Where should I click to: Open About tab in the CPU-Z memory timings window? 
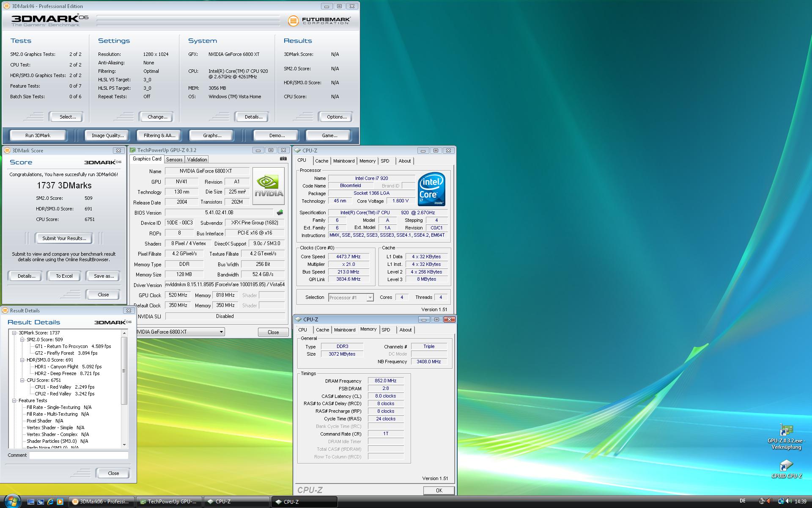(x=405, y=330)
